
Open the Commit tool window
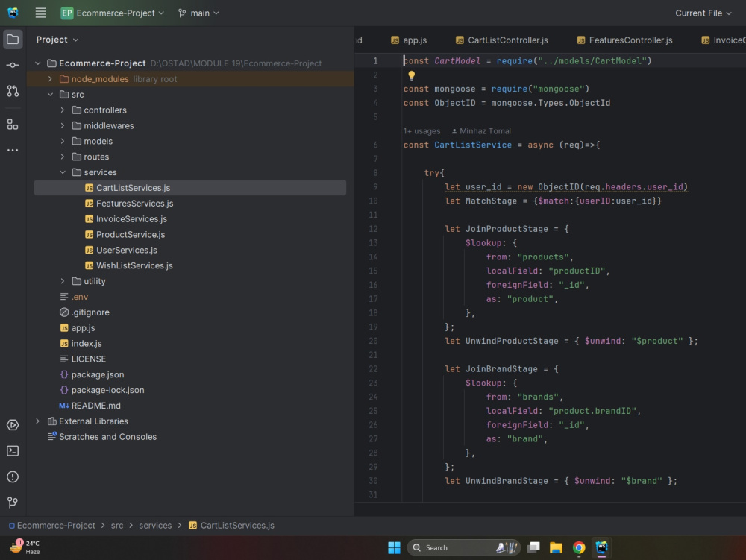pyautogui.click(x=13, y=65)
